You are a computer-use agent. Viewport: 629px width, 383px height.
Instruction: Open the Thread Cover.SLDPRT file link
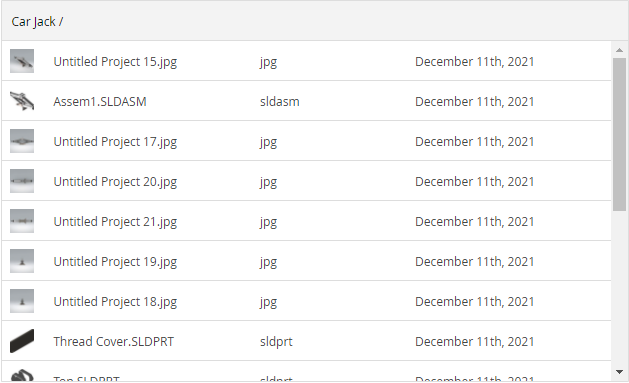[114, 342]
